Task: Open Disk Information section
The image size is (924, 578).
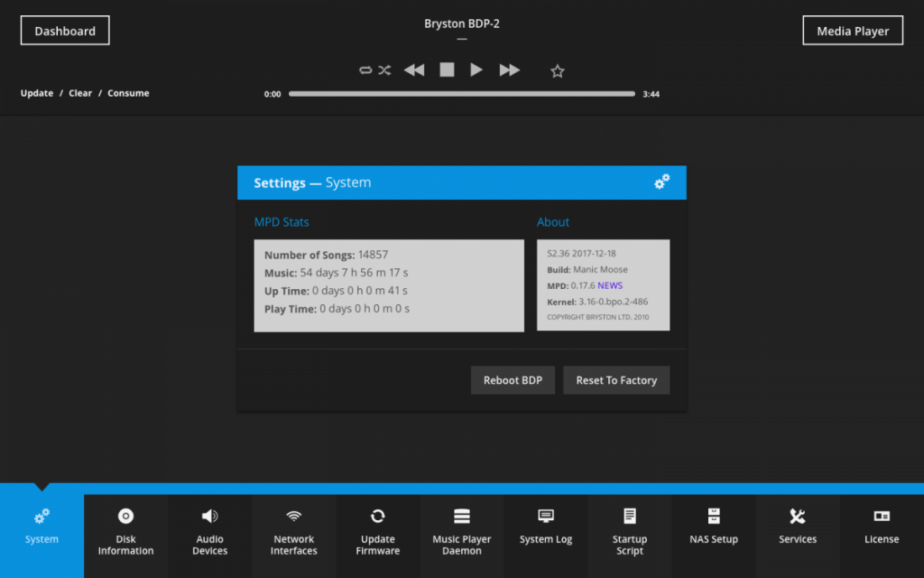Action: click(125, 536)
